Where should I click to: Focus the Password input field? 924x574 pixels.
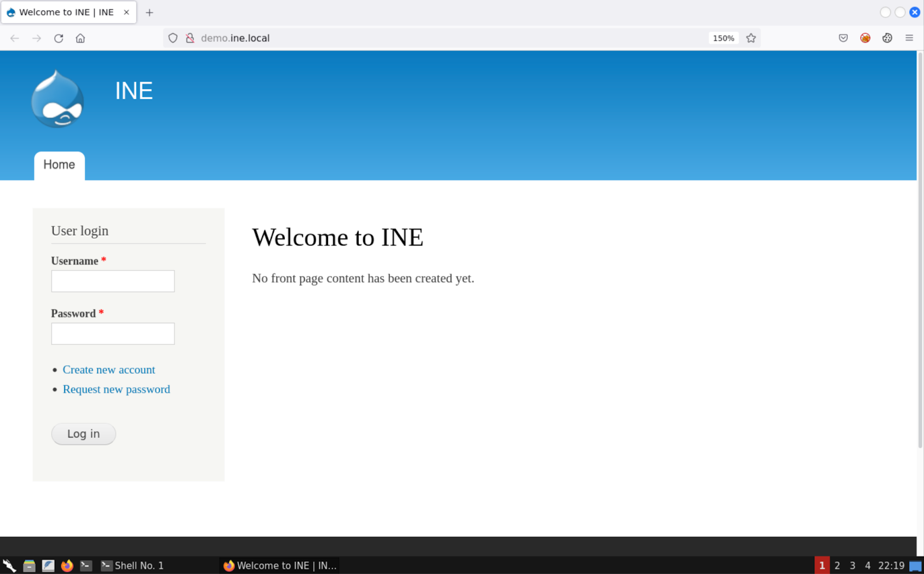tap(113, 334)
